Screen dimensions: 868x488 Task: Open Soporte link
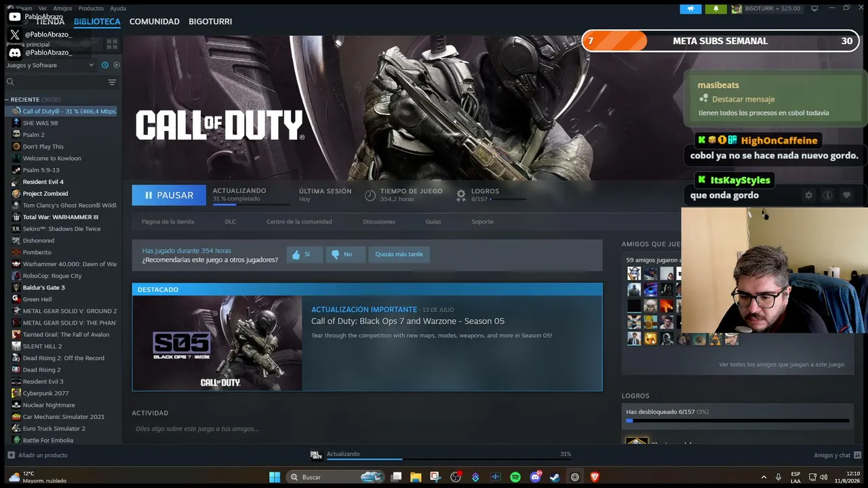pyautogui.click(x=483, y=222)
